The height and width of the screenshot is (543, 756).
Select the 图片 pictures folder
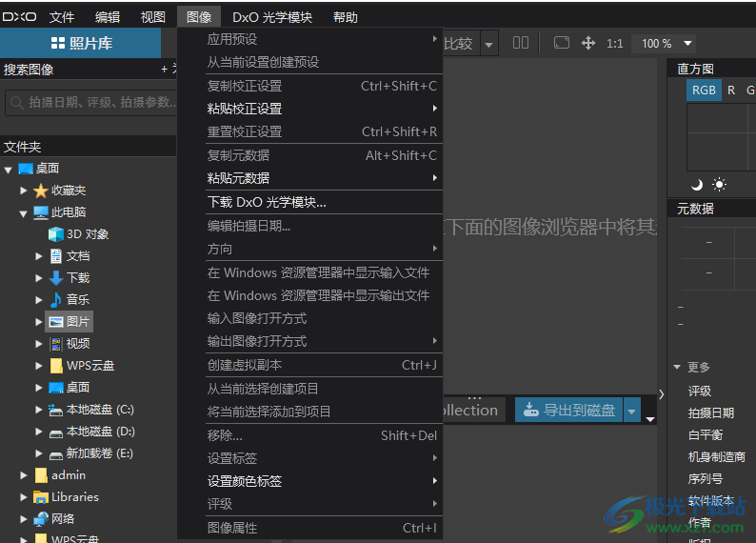click(x=69, y=322)
